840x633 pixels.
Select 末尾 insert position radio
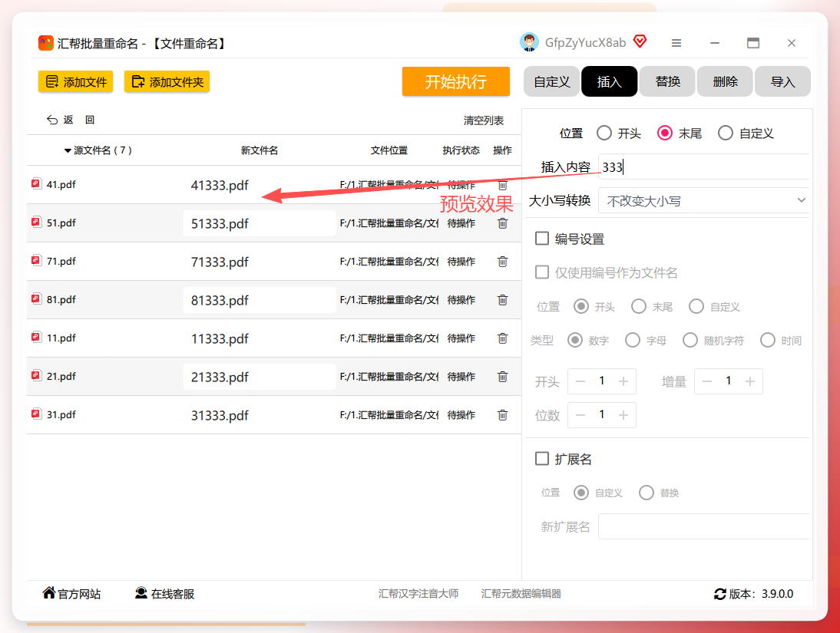pyautogui.click(x=665, y=133)
